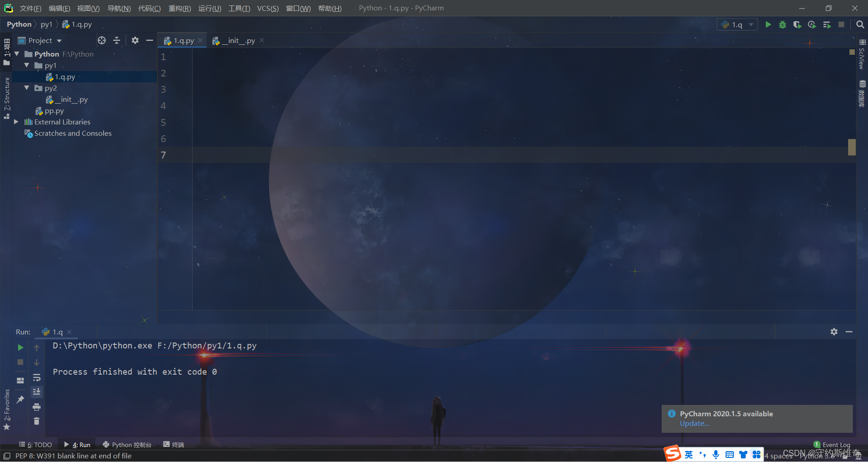Click the Update... link in notification

click(x=694, y=424)
